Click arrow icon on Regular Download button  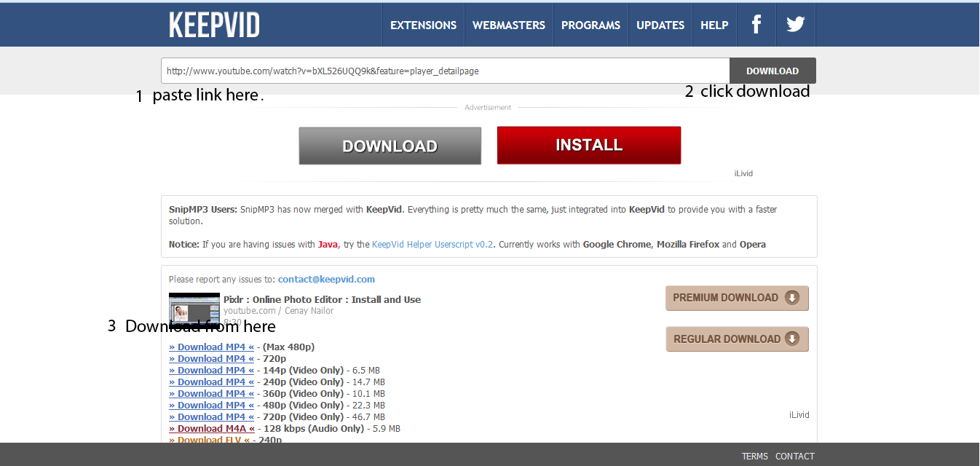[792, 339]
